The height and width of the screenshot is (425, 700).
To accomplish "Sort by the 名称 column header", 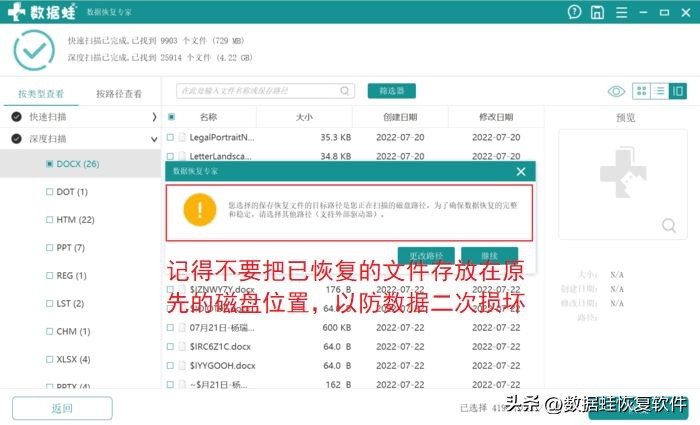I will (x=208, y=117).
